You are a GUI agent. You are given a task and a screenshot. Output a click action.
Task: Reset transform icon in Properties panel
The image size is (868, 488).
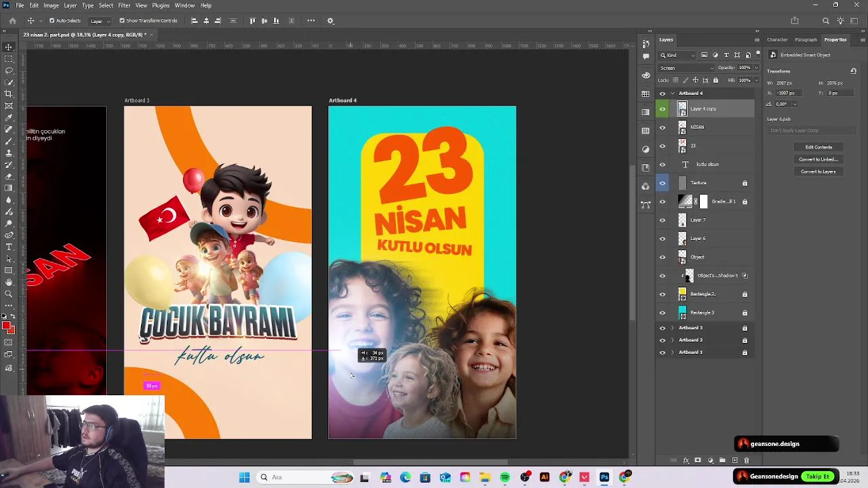point(853,71)
